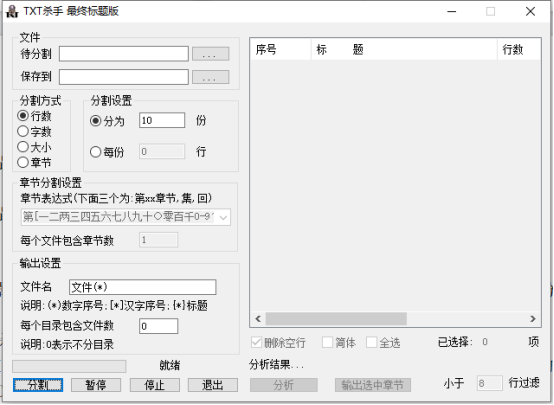The image size is (554, 405).
Task: Minimize the TXT杀手 window
Action: [x=452, y=11]
